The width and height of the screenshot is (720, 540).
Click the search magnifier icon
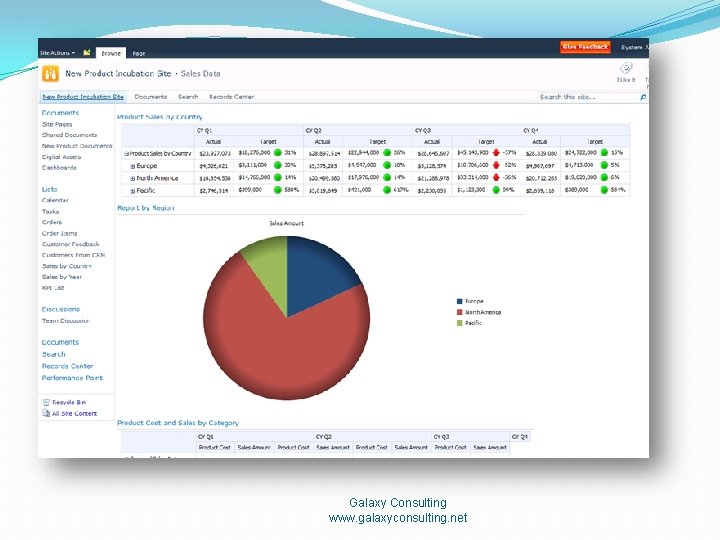click(x=643, y=97)
